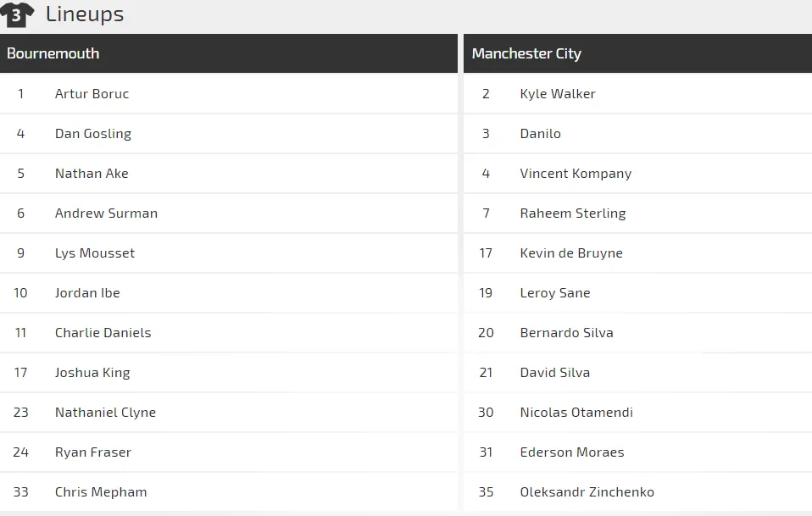Select Joshua King in the lineup
812x516 pixels.
click(x=92, y=373)
